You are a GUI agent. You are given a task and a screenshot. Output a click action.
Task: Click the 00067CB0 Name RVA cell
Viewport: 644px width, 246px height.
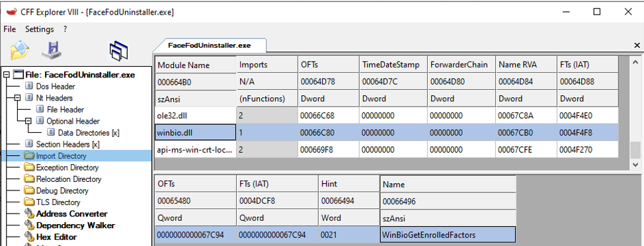pyautogui.click(x=526, y=133)
